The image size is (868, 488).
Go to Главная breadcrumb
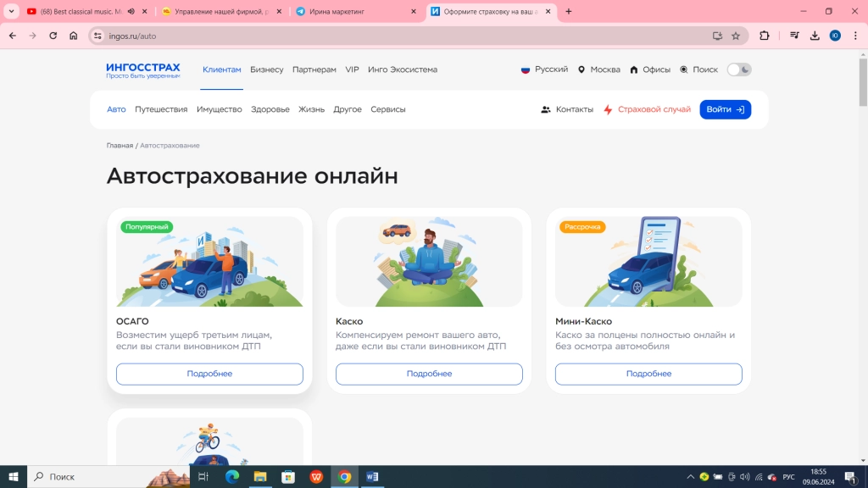click(x=120, y=146)
